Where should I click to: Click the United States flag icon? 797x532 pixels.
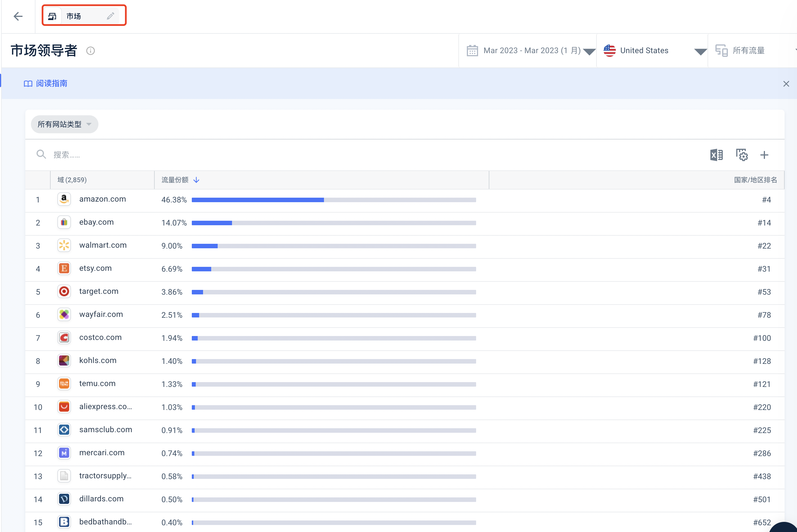[610, 51]
